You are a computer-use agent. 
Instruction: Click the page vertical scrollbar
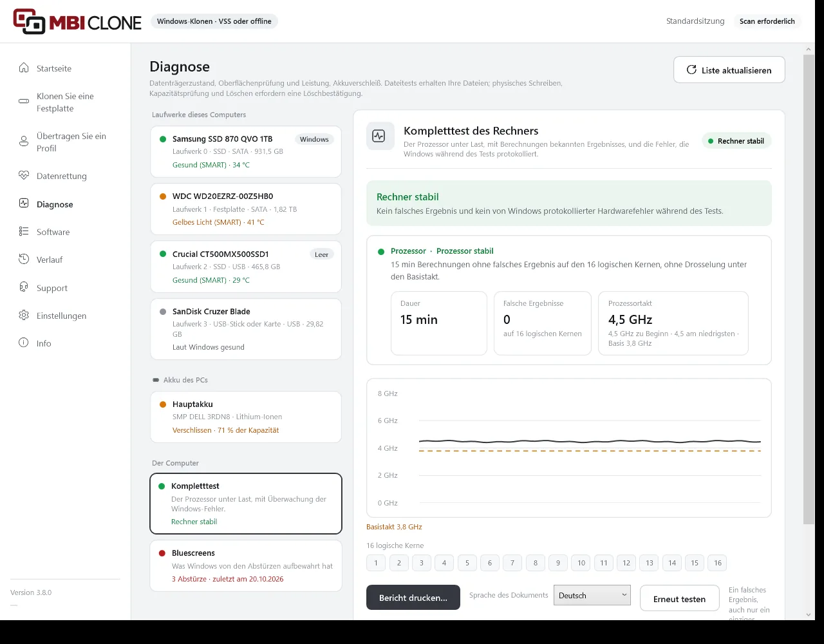click(809, 289)
